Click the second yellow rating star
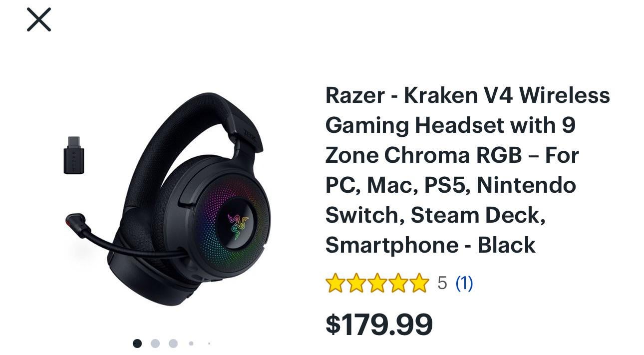The image size is (644, 355). click(356, 283)
